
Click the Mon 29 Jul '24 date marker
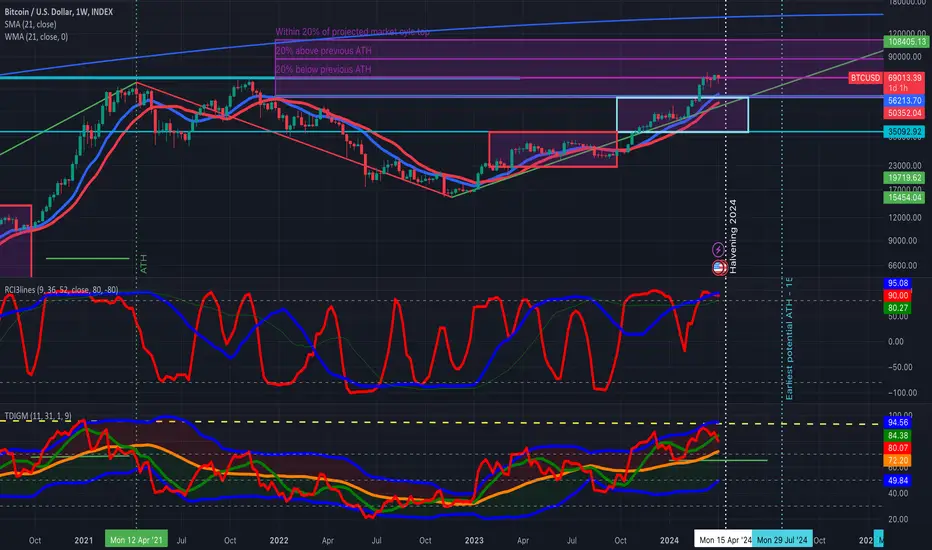[782, 540]
